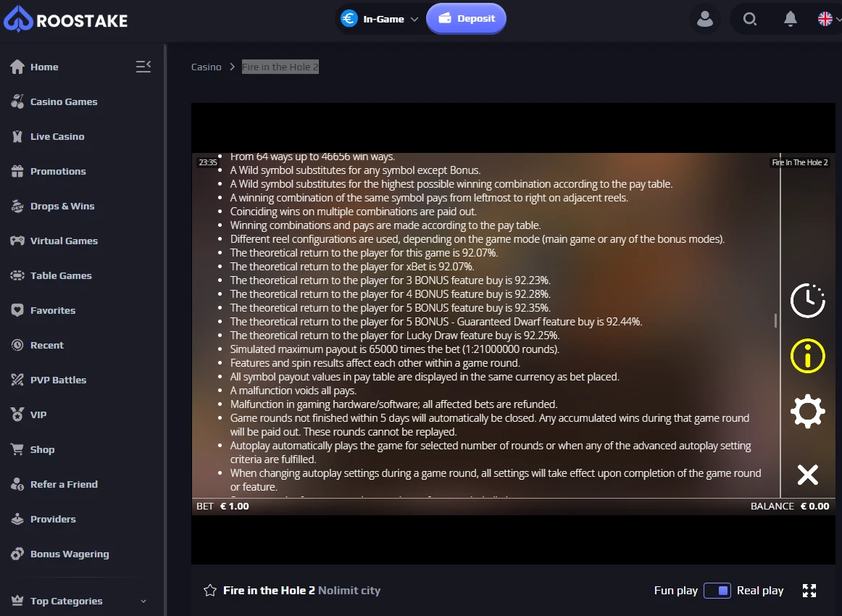Click the PVP Battles swords icon
Image resolution: width=842 pixels, height=616 pixels.
coord(17,380)
